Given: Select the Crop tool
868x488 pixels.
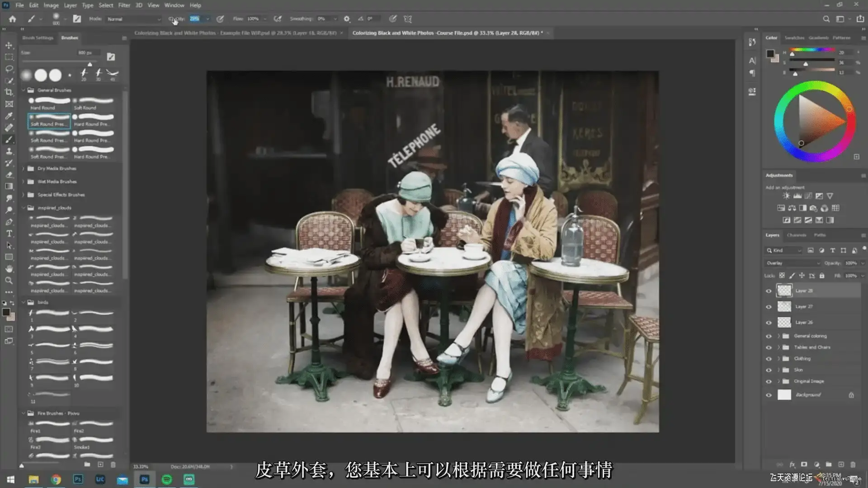Looking at the screenshot, I should coord(9,92).
